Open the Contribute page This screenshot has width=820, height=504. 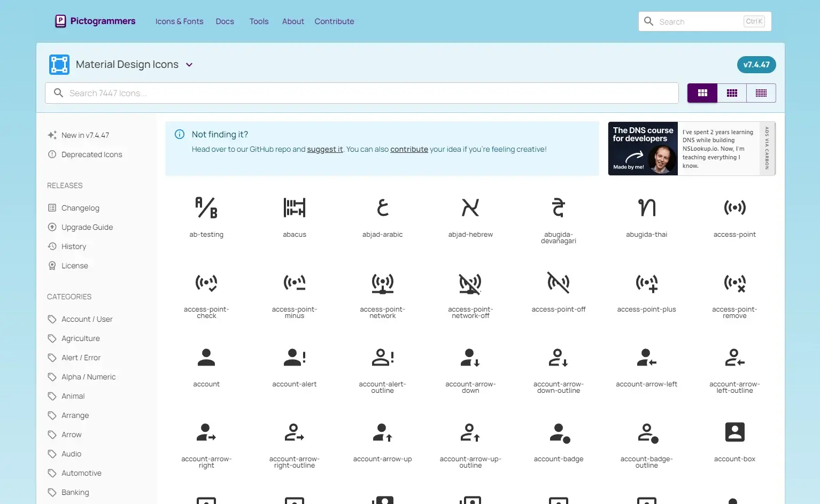pyautogui.click(x=334, y=21)
